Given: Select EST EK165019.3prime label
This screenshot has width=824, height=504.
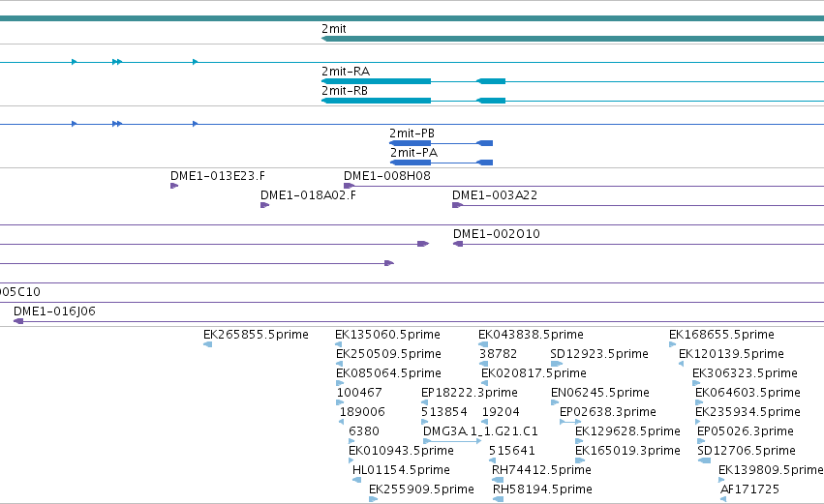Looking at the screenshot, I should click(627, 451).
